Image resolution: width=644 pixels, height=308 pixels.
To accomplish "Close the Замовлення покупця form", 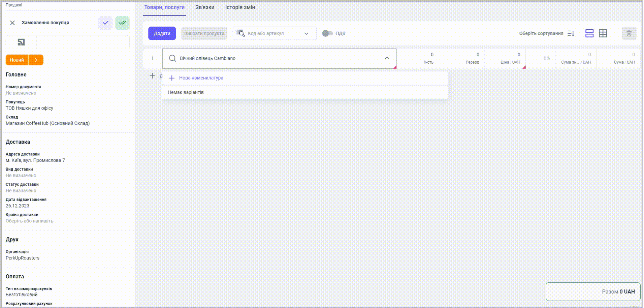I will (12, 23).
